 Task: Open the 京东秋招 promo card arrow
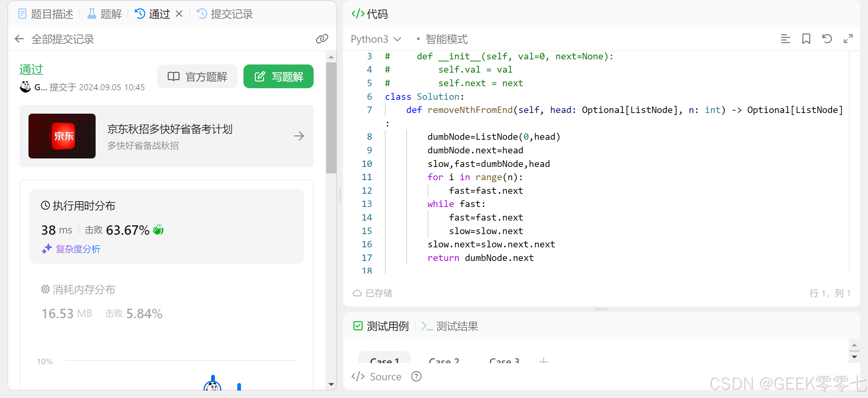[299, 136]
